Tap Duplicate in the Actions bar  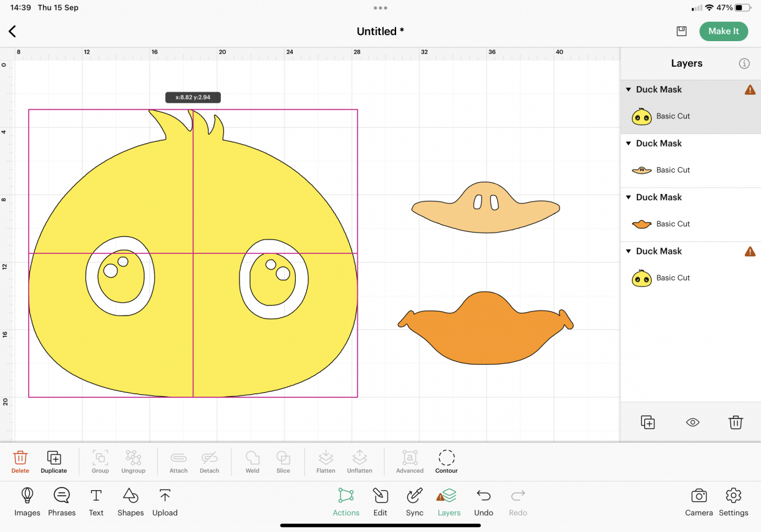click(x=54, y=462)
